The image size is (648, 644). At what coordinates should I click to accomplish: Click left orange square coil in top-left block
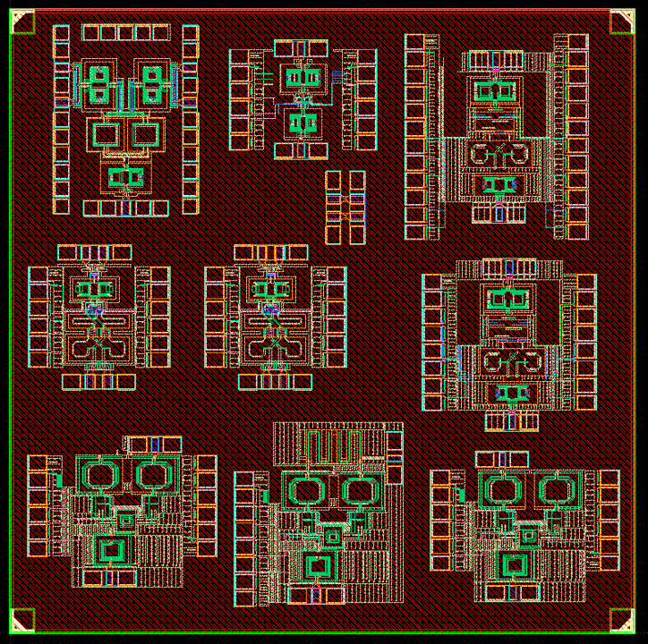click(x=107, y=135)
